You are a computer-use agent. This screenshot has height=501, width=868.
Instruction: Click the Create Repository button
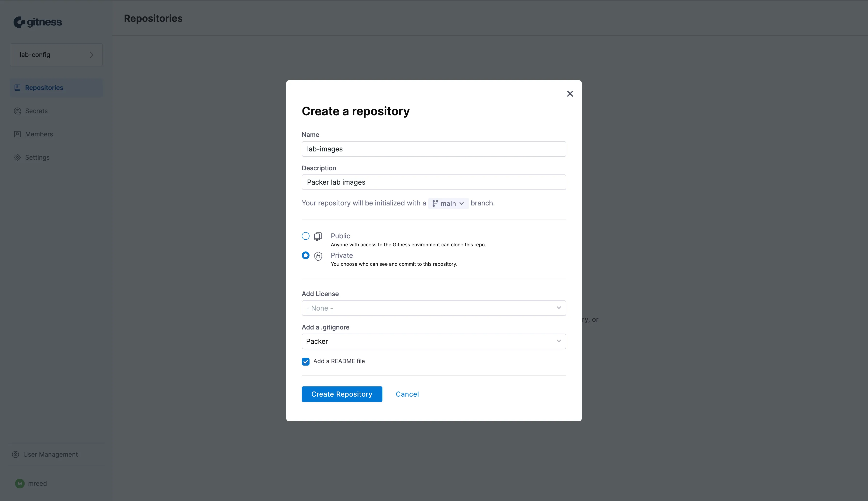pos(342,394)
